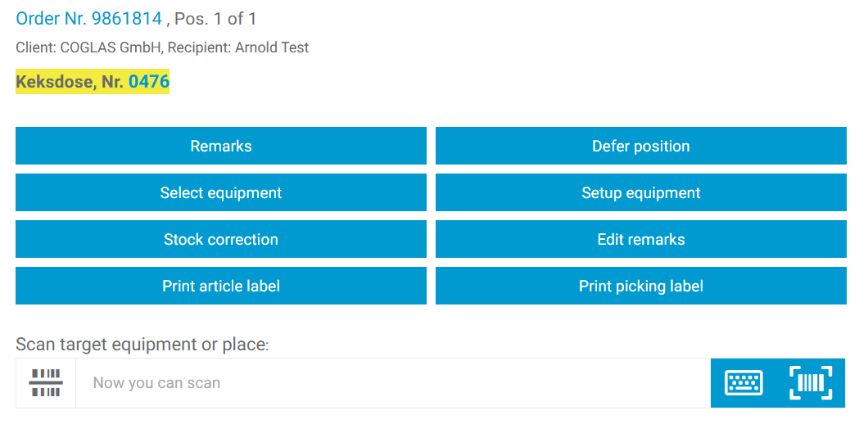The height and width of the screenshot is (424, 868).
Task: Start a Stock correction
Action: (x=221, y=240)
